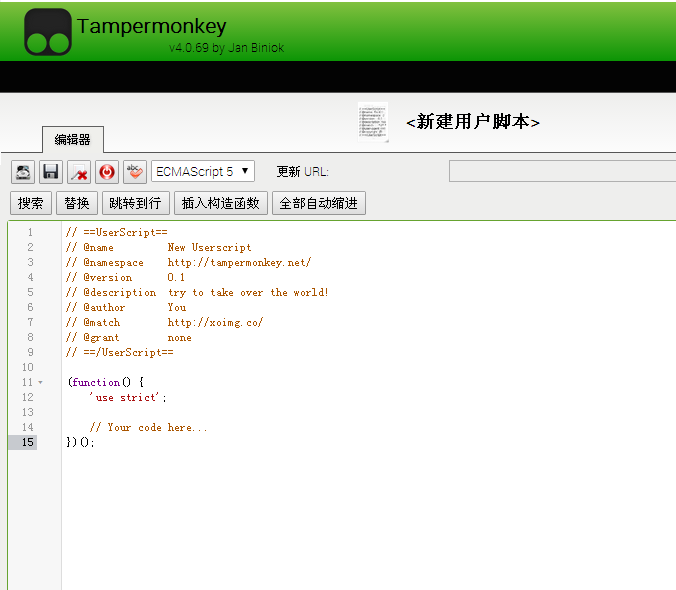Click 'New Userscript' name value

(x=209, y=247)
